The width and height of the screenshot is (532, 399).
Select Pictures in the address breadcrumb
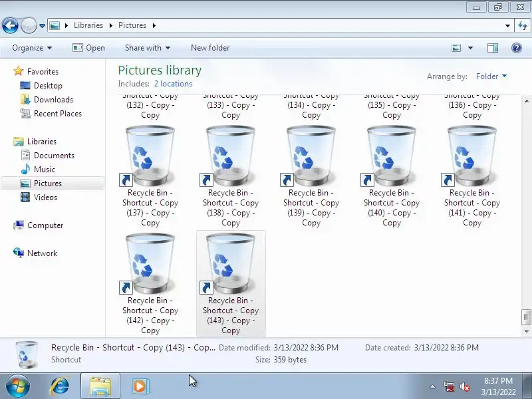(132, 25)
